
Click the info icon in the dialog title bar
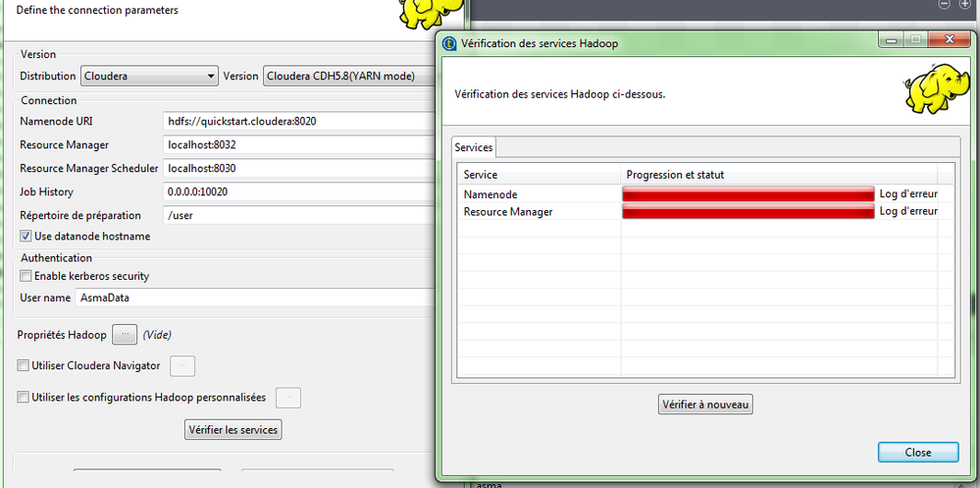[448, 43]
